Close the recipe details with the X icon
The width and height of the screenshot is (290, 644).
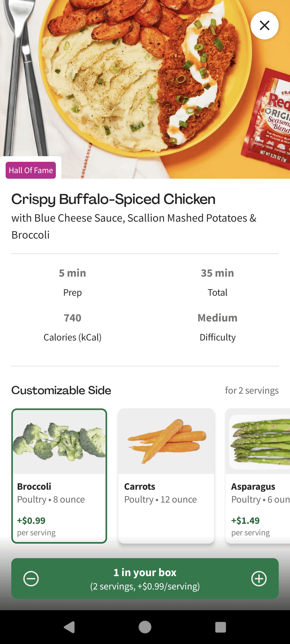coord(264,25)
